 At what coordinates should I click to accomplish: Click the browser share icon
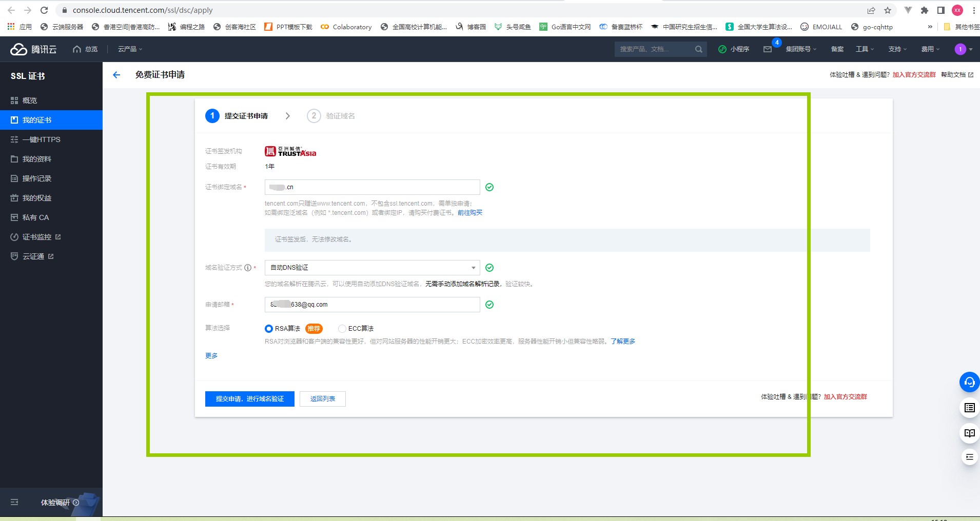(871, 10)
